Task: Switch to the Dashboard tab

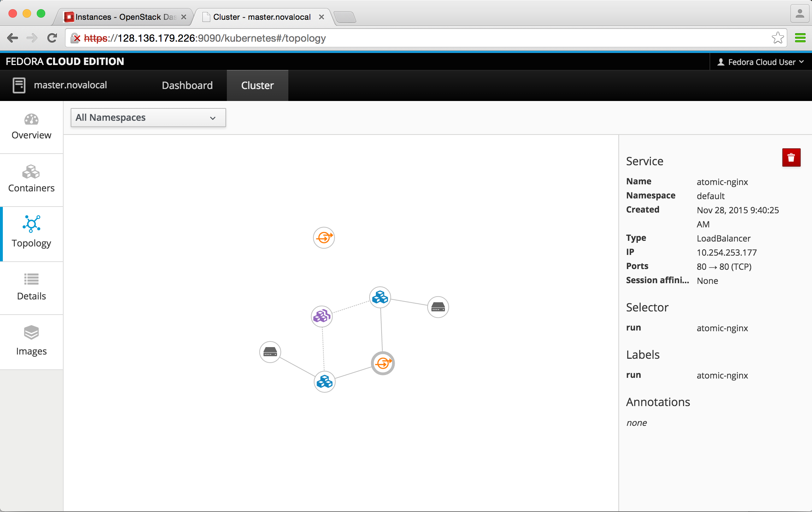Action: pyautogui.click(x=187, y=85)
